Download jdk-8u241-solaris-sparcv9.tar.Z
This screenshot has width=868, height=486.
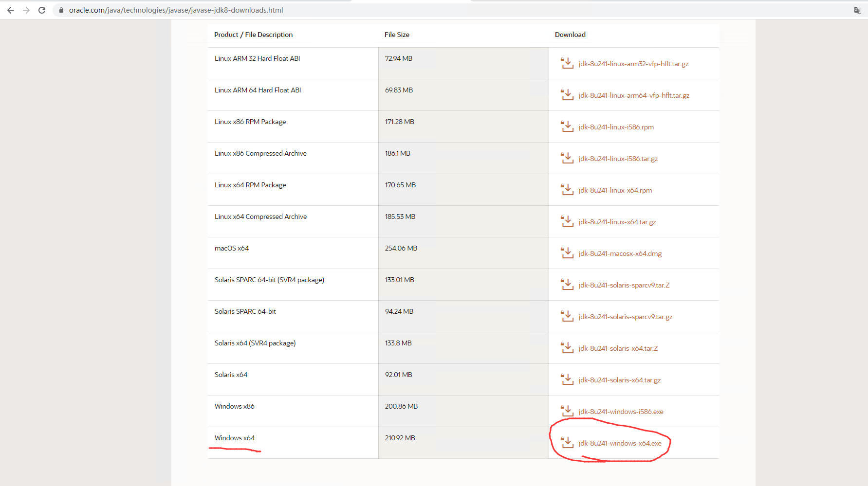[624, 285]
